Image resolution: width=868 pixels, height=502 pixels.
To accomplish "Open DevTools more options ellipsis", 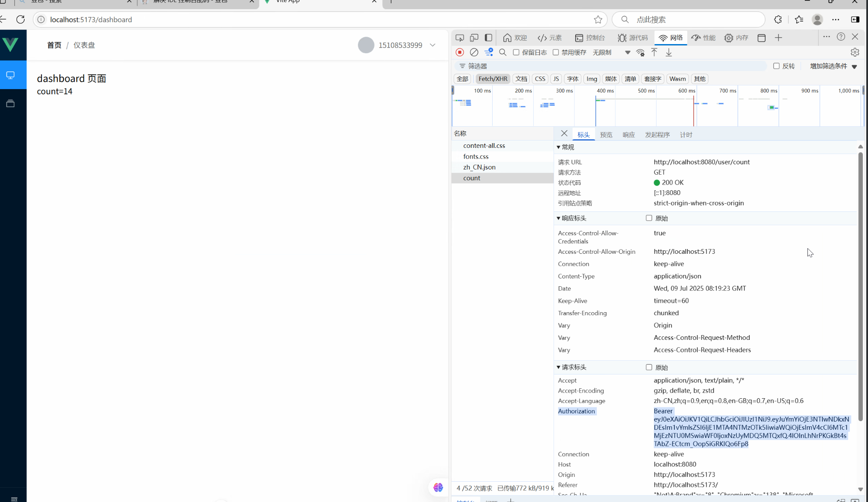I will click(x=826, y=37).
